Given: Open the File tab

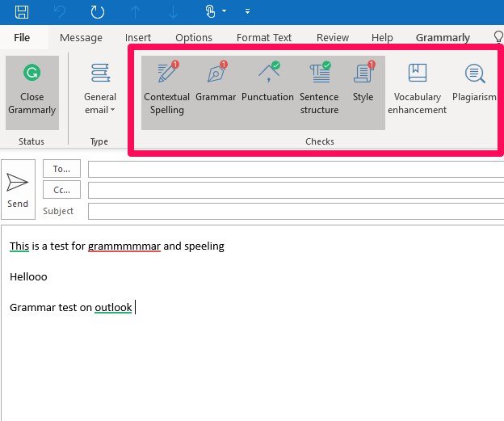Looking at the screenshot, I should click(x=22, y=38).
